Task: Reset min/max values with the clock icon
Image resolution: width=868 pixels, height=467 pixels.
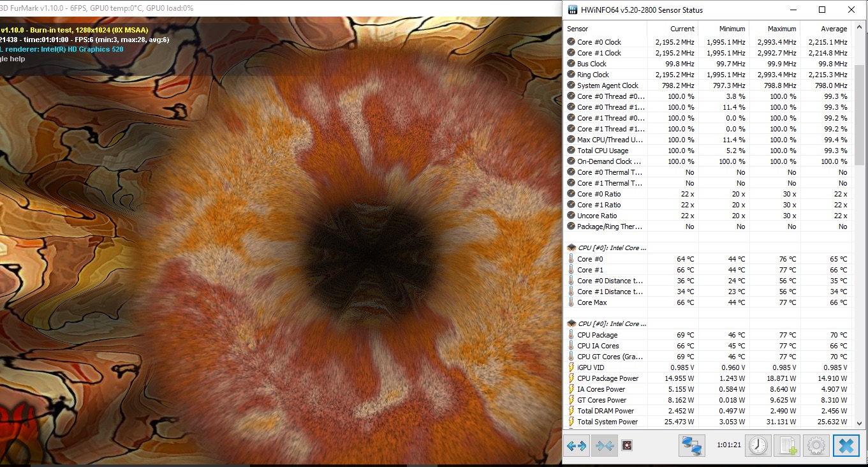Action: [x=758, y=445]
